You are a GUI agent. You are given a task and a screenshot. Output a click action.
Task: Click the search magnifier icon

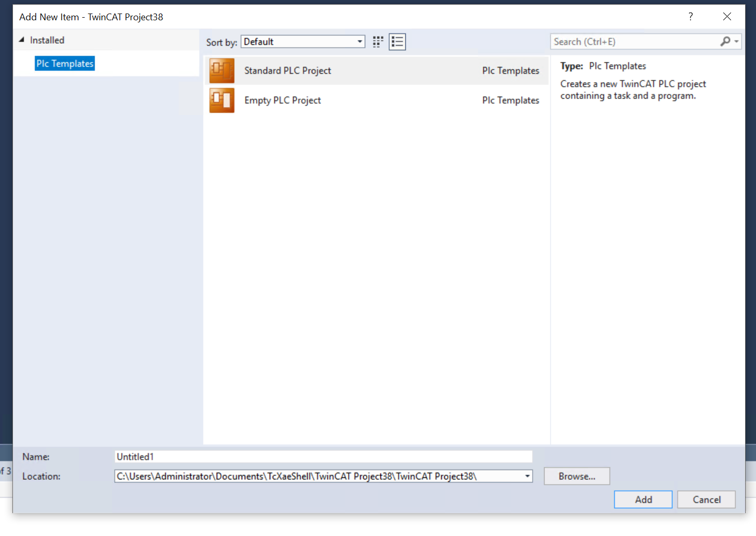[x=725, y=42]
